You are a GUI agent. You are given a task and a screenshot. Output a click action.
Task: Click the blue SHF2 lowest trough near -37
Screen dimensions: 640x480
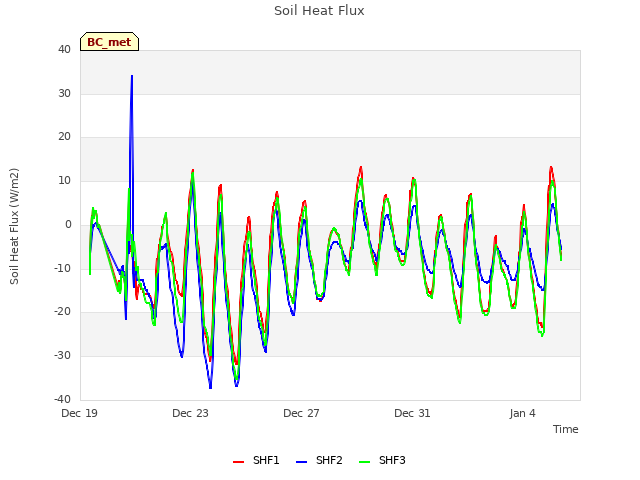(211, 387)
